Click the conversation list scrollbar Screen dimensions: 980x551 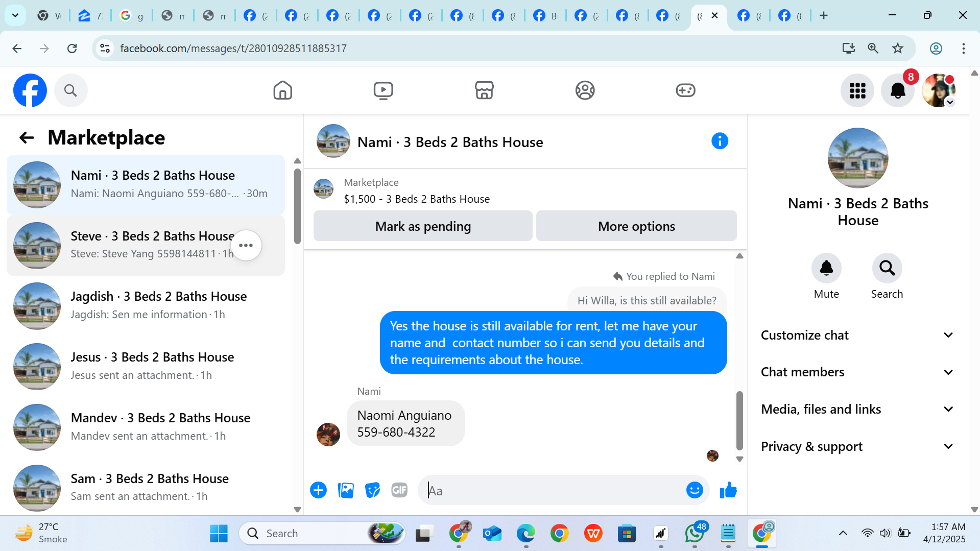(297, 206)
